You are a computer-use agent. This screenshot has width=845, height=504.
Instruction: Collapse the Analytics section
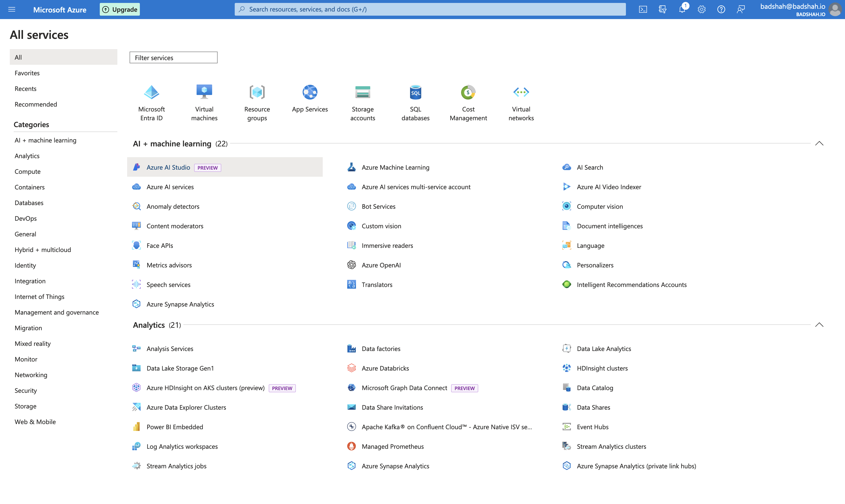[x=820, y=325]
